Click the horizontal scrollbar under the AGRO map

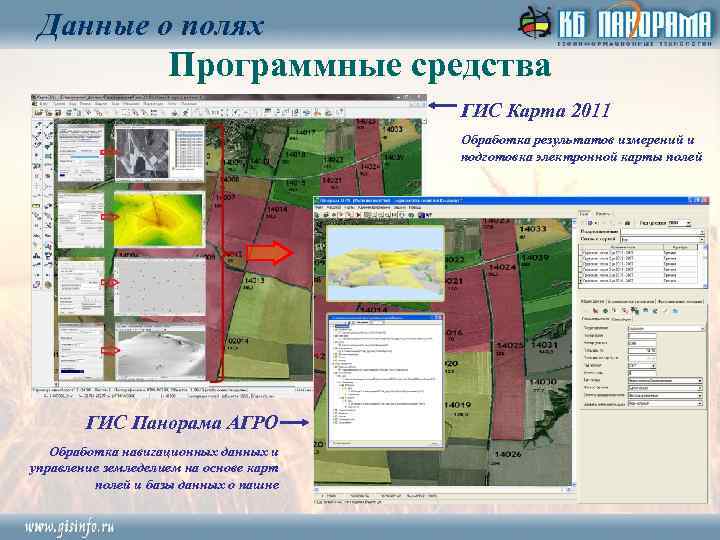click(x=444, y=489)
